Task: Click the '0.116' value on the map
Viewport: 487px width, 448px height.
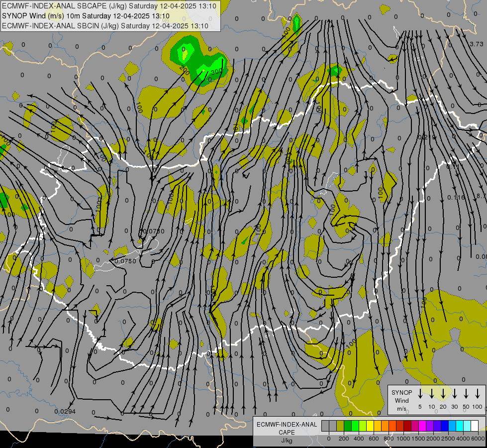Action: click(456, 198)
